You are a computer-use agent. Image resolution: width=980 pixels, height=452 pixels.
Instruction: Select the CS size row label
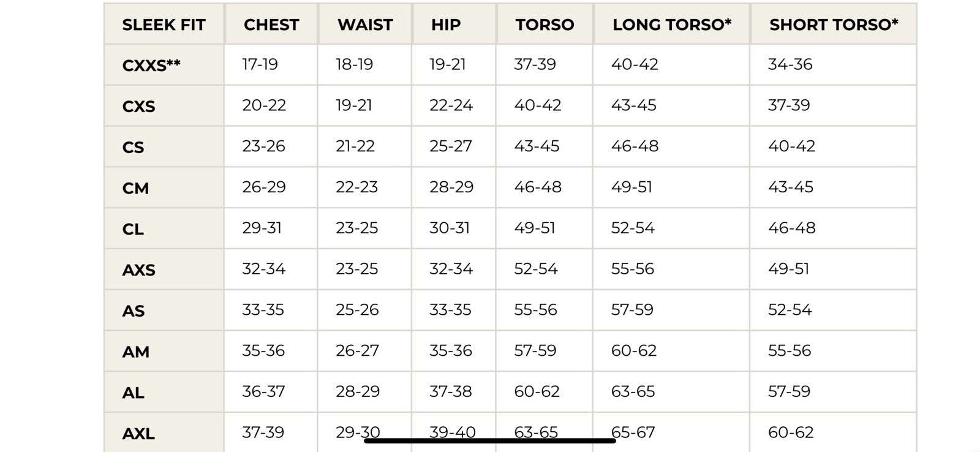pyautogui.click(x=134, y=148)
